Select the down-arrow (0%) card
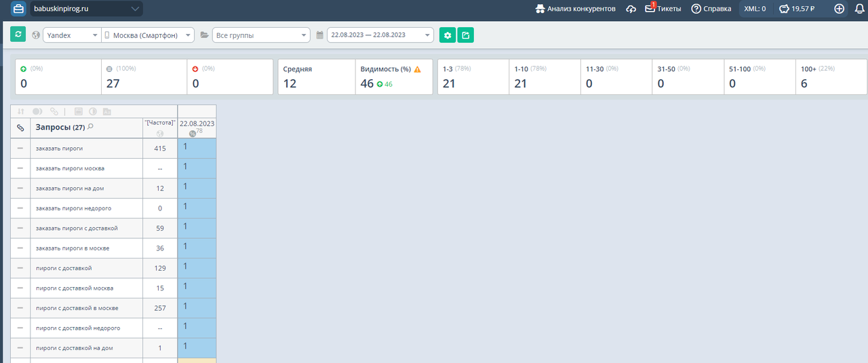 [229, 77]
